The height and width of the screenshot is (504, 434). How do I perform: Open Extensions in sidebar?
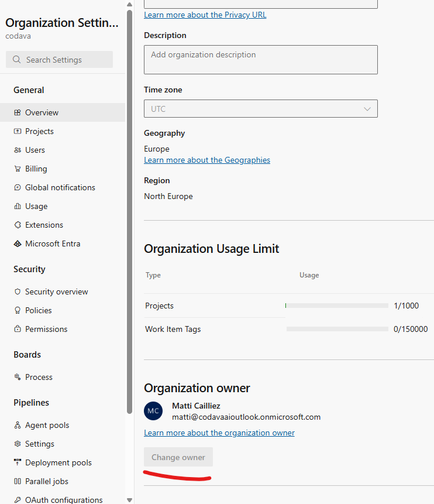(63, 225)
